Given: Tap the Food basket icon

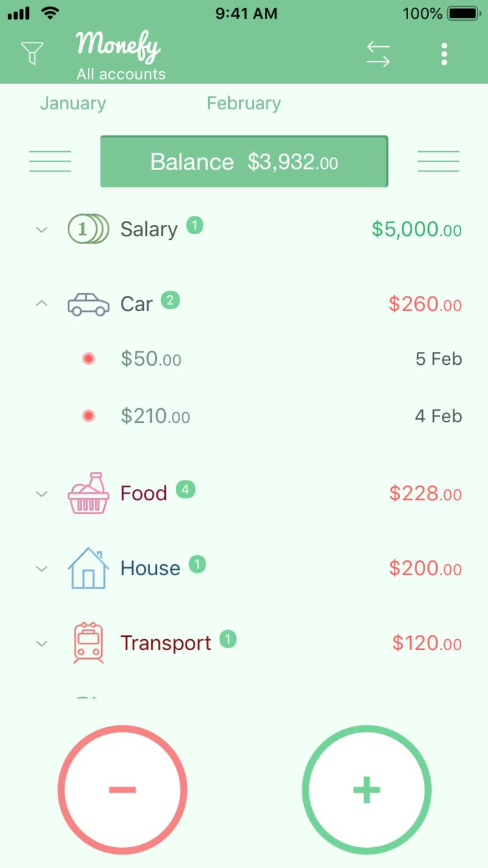Looking at the screenshot, I should point(88,493).
